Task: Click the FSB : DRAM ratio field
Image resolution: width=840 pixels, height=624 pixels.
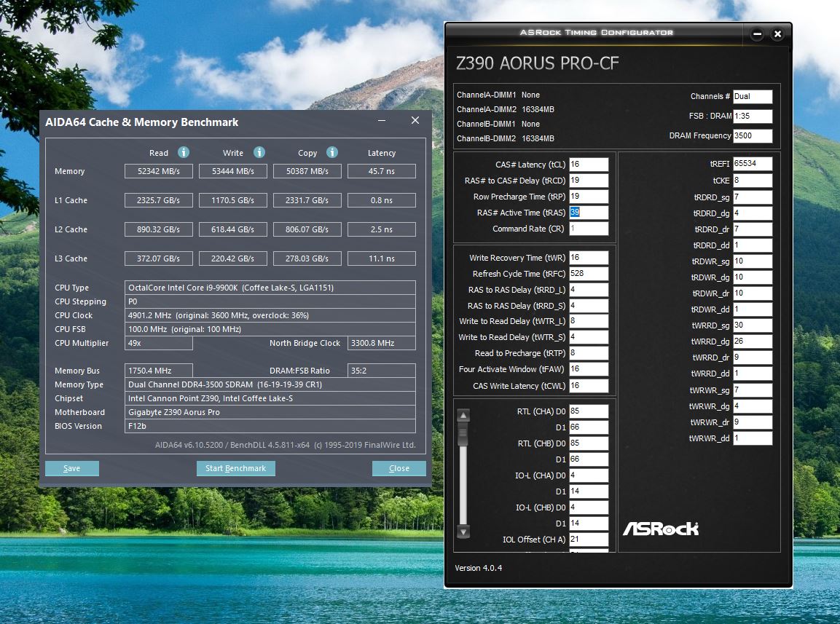Action: pos(753,116)
